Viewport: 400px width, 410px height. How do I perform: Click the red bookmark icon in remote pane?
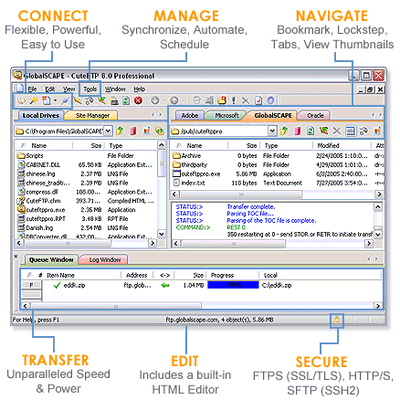tap(298, 131)
